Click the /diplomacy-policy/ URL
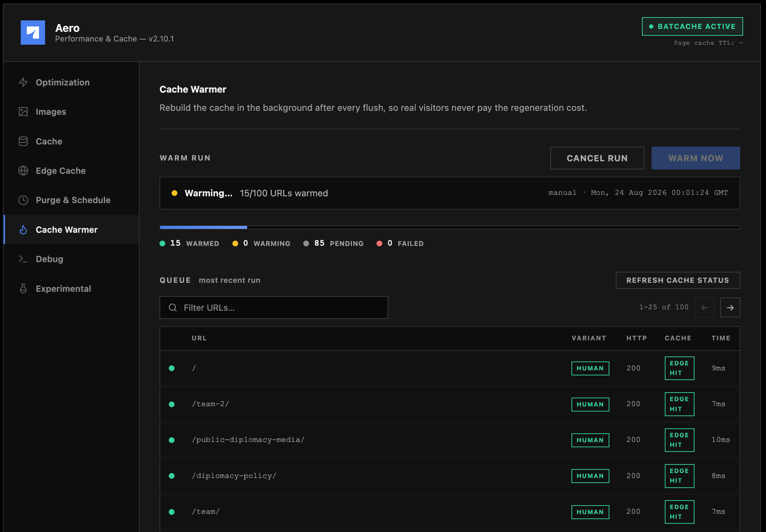 point(234,476)
